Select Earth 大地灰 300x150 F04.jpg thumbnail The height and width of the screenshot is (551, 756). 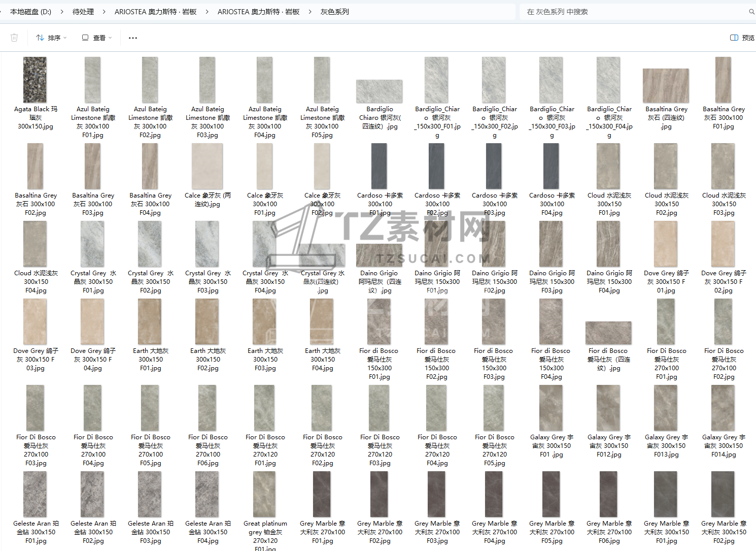pos(322,321)
